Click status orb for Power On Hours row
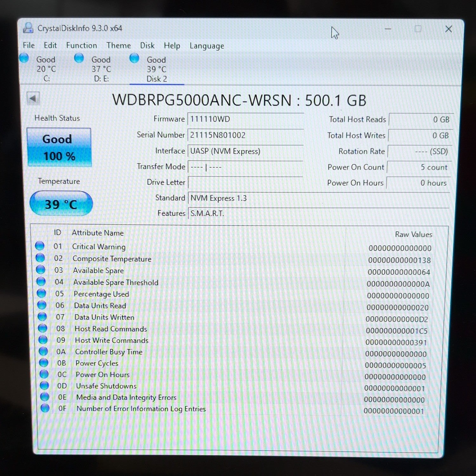 (44, 374)
